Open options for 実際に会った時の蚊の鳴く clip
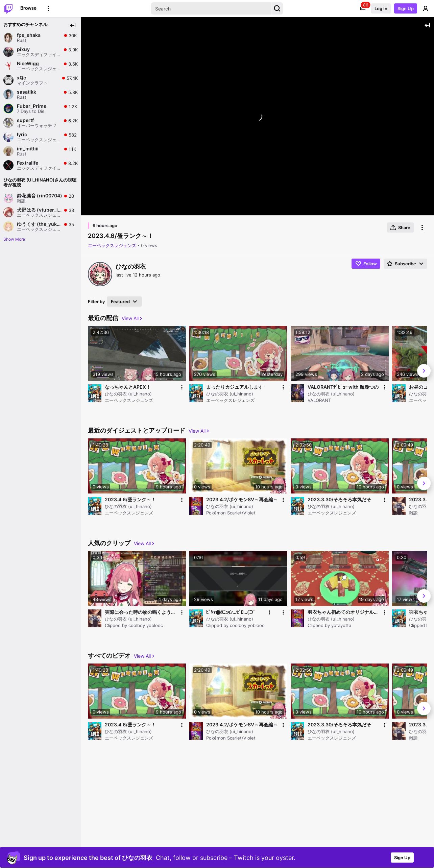 tap(182, 612)
